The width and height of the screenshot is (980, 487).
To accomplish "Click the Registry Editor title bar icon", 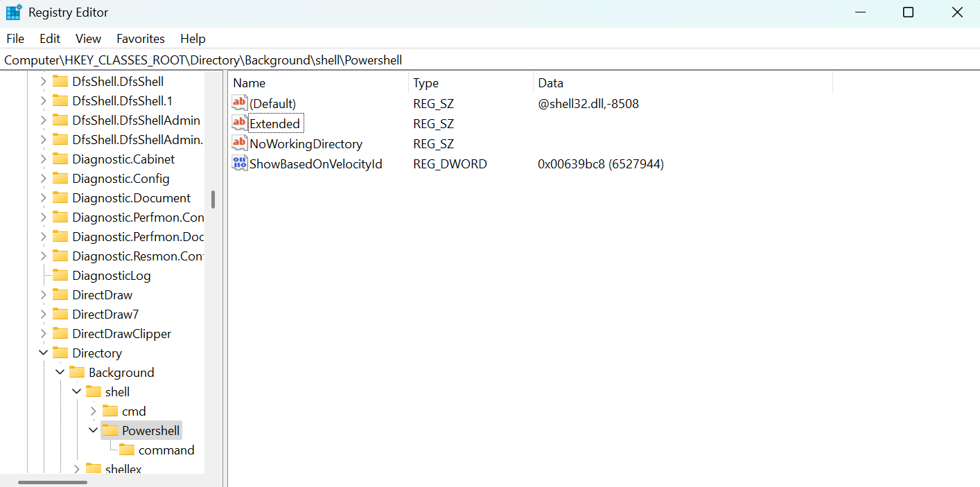I will pos(13,12).
